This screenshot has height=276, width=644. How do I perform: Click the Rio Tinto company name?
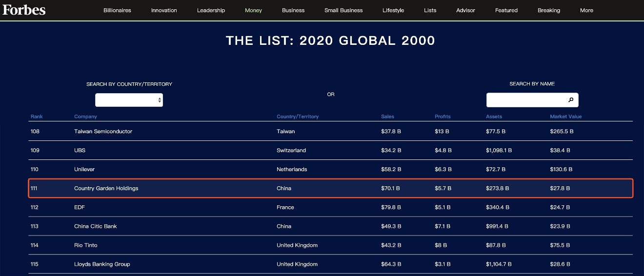point(85,245)
